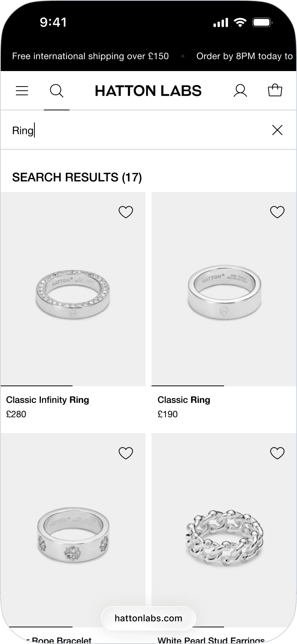Tap the search magnifier icon
The width and height of the screenshot is (297, 644).
coord(57,91)
